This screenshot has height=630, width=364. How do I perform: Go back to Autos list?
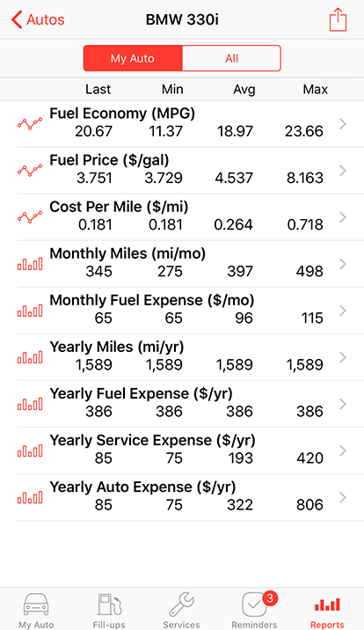pos(38,19)
